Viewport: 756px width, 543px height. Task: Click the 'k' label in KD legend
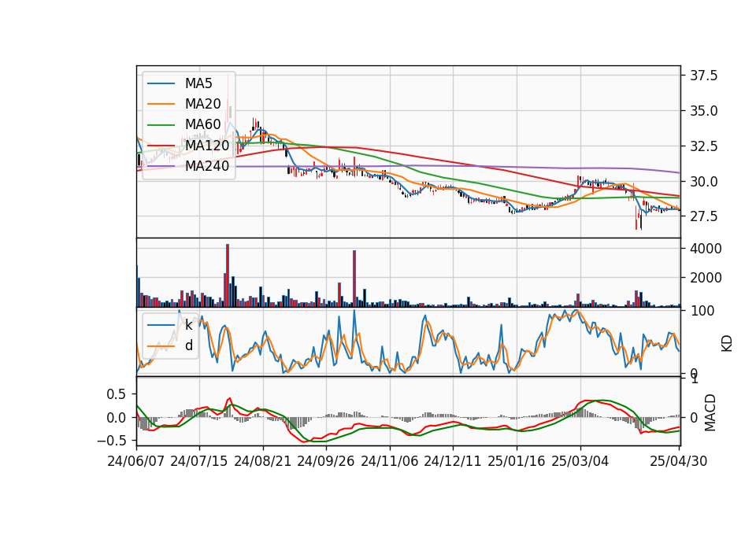pyautogui.click(x=188, y=325)
